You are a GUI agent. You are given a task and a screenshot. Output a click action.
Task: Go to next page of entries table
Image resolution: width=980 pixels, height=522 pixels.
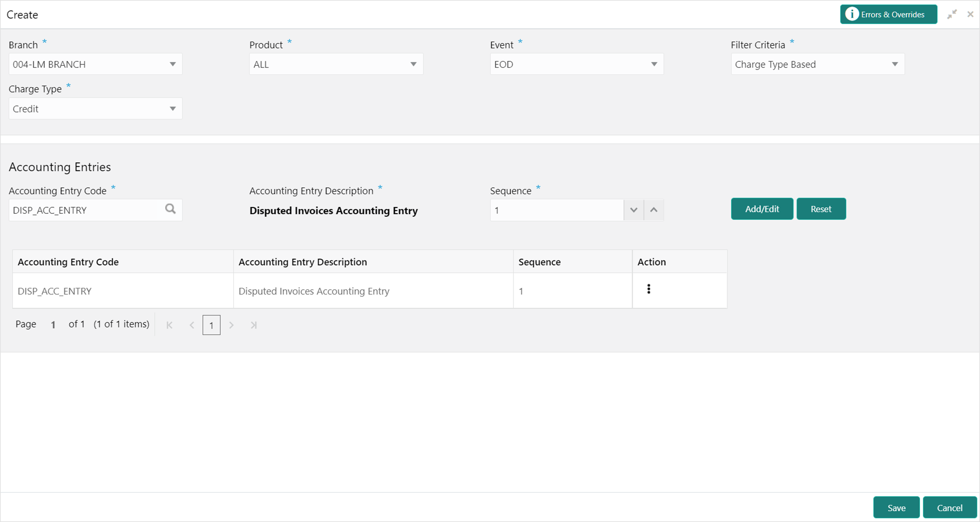tap(231, 325)
